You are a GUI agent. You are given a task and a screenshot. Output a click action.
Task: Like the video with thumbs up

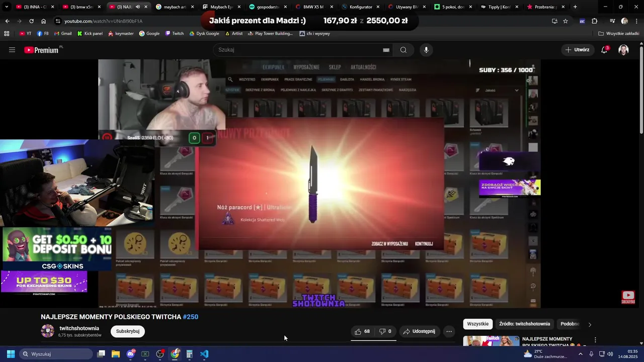click(362, 331)
